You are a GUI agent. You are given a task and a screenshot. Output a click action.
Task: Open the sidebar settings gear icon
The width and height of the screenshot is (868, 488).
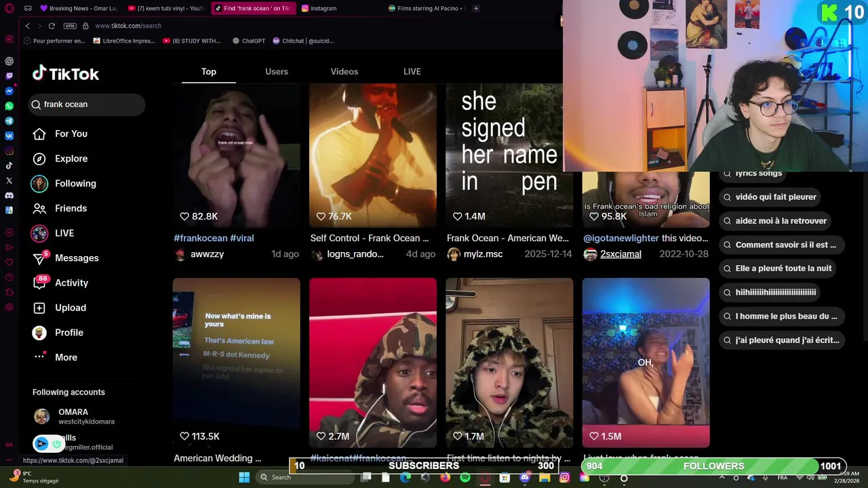click(9, 307)
